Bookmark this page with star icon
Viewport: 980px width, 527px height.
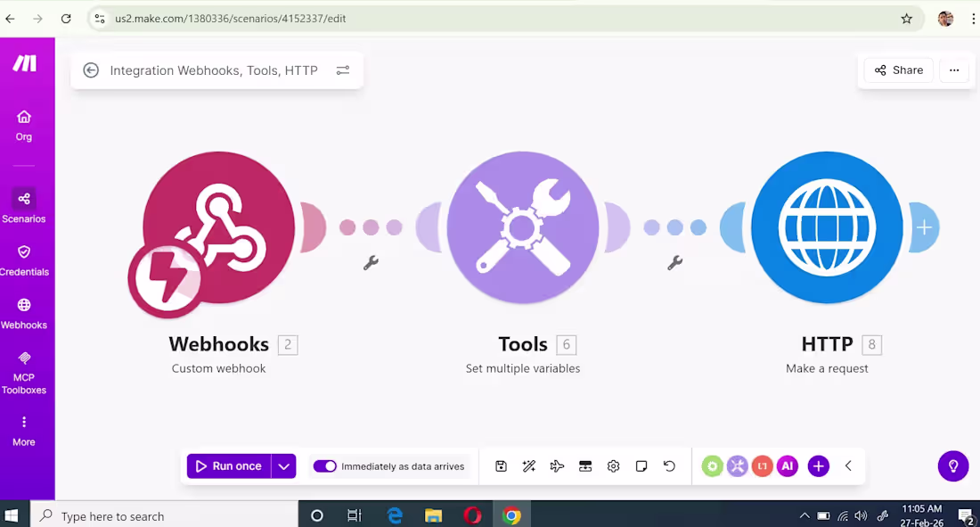coord(906,19)
